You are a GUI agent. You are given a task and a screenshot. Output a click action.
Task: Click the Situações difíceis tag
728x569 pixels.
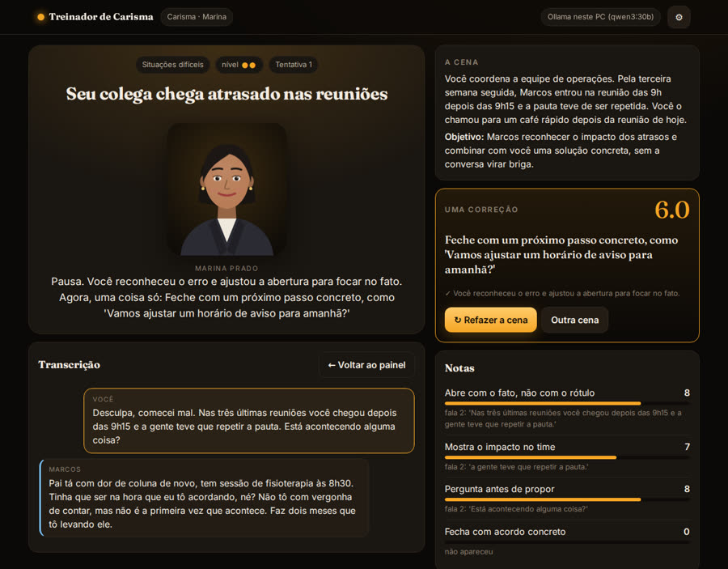click(x=173, y=65)
